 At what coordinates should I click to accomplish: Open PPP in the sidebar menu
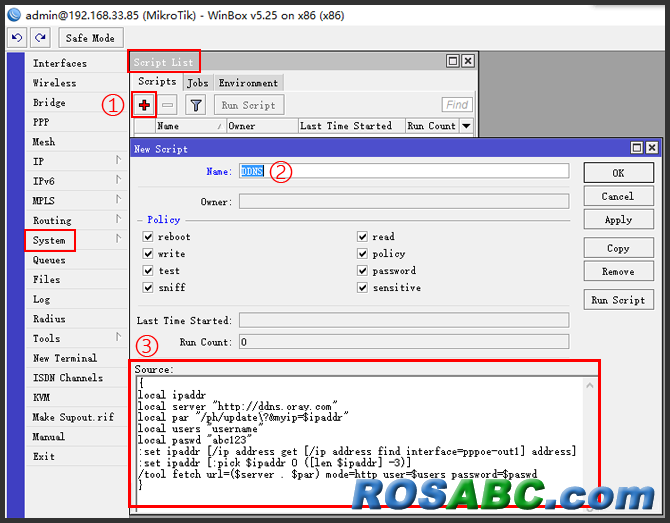(x=76, y=122)
